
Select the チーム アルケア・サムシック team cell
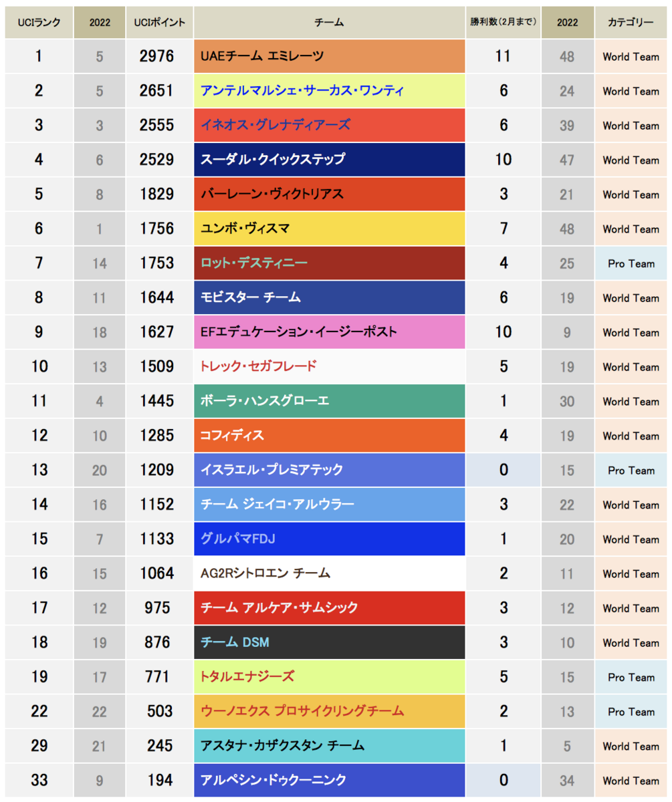(329, 608)
